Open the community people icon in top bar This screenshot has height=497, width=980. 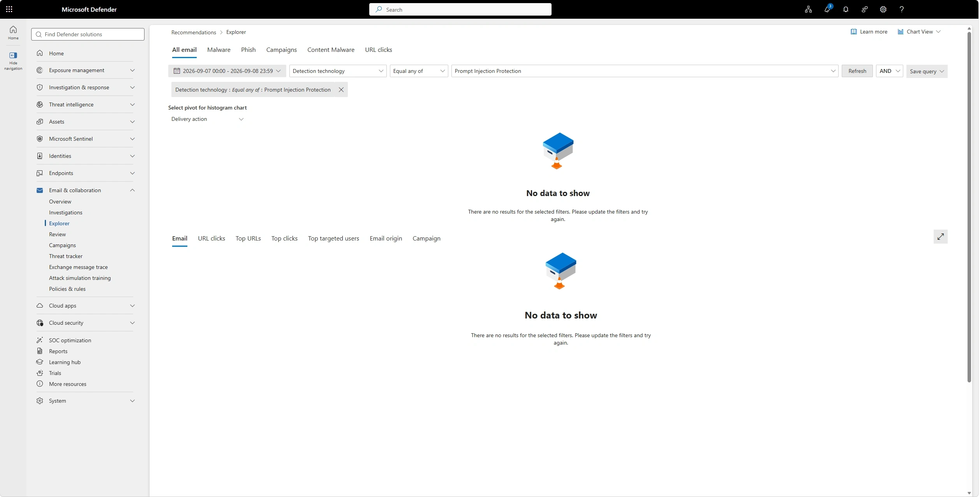[x=864, y=9]
